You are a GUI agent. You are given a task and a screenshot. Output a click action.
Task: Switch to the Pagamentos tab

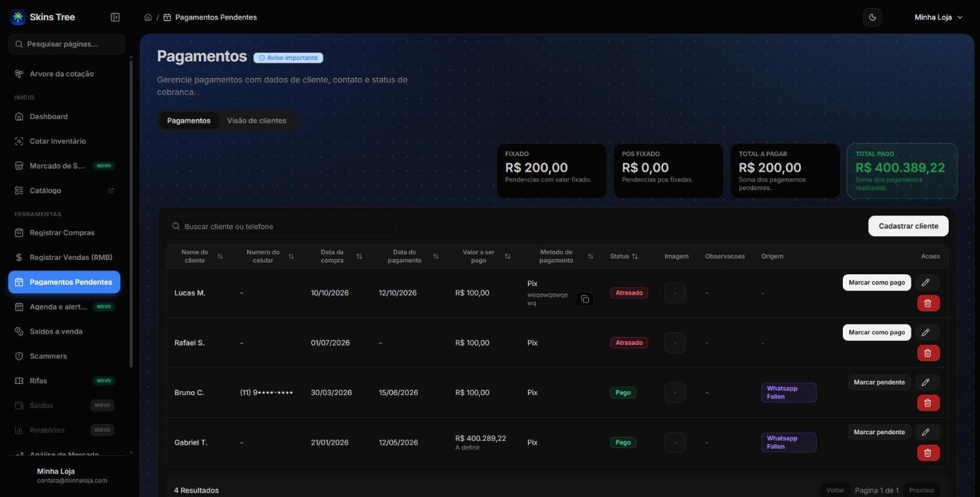189,121
